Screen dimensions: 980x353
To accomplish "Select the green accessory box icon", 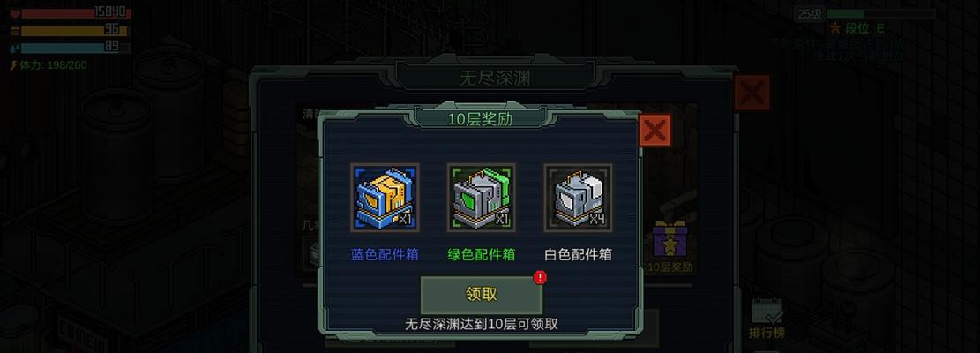I will point(482,198).
